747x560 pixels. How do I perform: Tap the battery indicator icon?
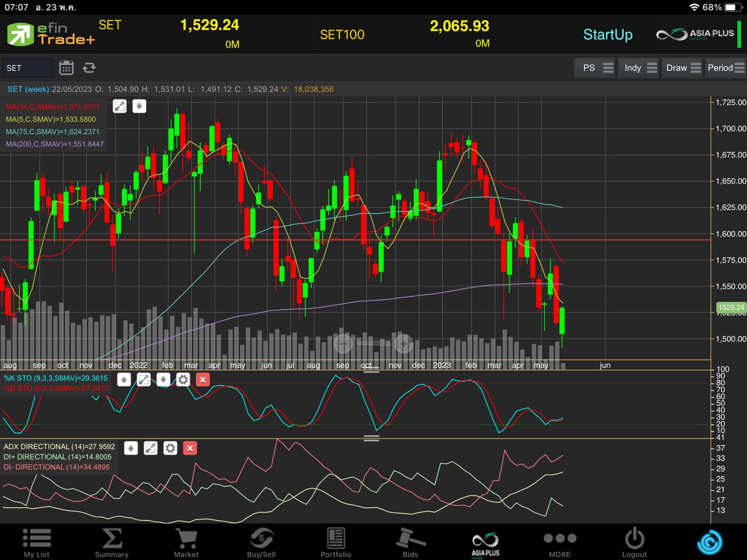(x=734, y=7)
